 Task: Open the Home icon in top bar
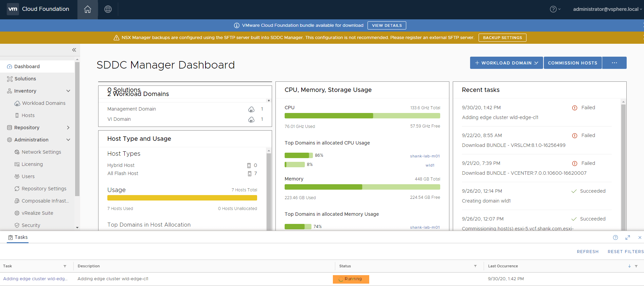[x=88, y=9]
